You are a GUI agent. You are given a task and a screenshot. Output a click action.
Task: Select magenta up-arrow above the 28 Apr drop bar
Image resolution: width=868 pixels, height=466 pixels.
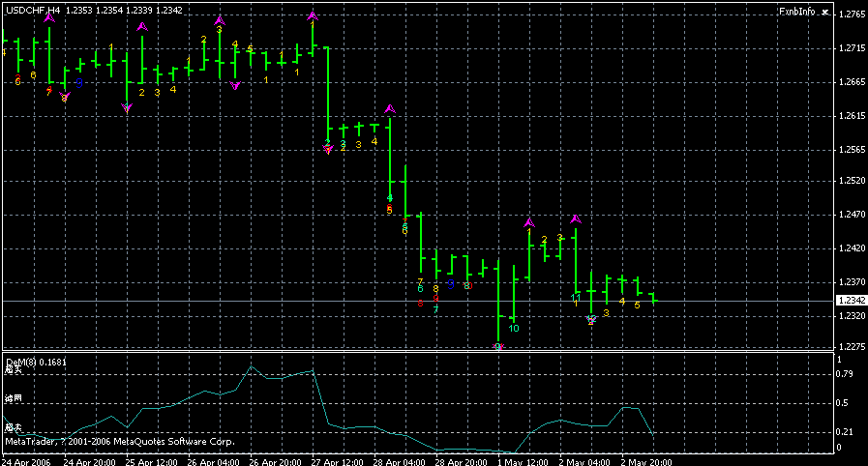390,109
